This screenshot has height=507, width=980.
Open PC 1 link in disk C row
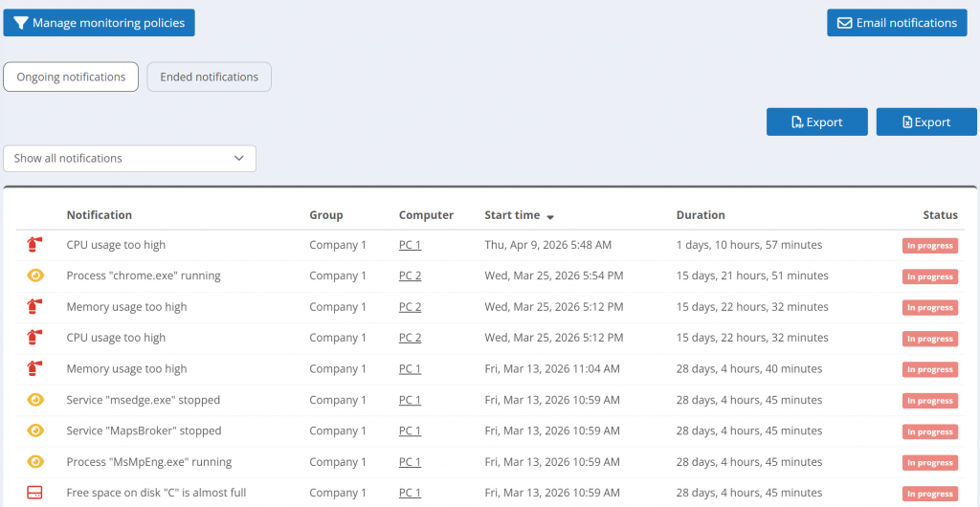tap(410, 493)
